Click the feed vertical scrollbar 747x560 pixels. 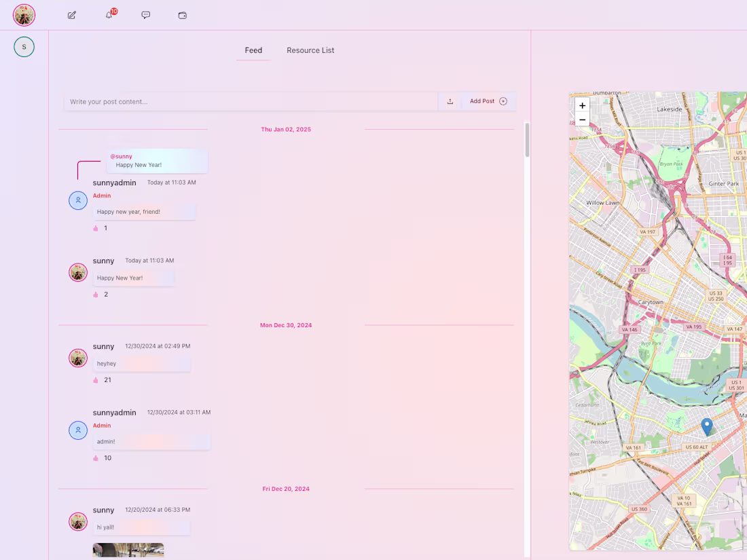coord(527,140)
